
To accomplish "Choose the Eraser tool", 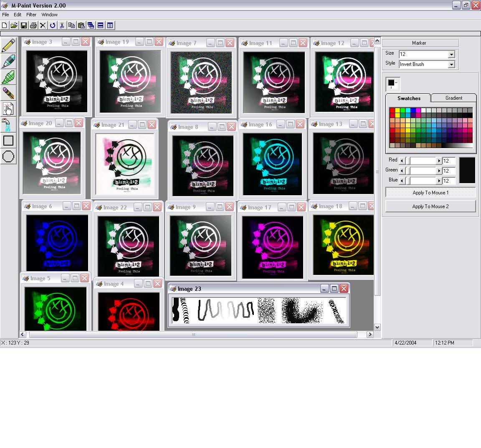I will click(8, 93).
